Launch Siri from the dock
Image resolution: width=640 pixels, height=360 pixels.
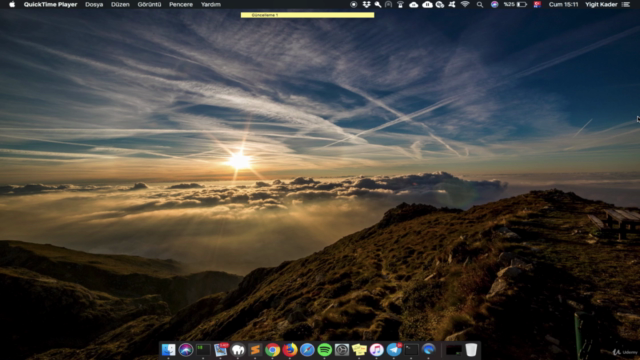(x=186, y=350)
